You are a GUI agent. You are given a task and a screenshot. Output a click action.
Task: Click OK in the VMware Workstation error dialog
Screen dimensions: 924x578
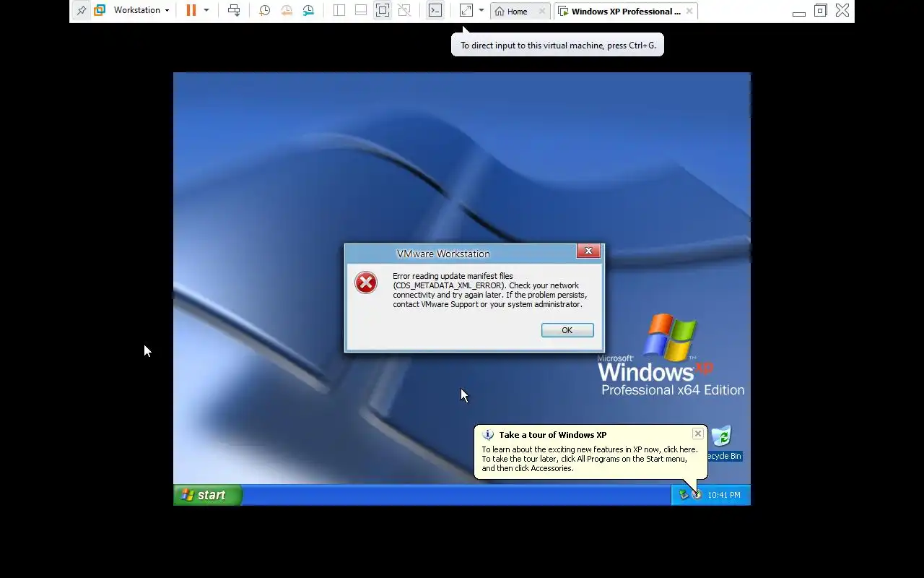click(x=567, y=330)
